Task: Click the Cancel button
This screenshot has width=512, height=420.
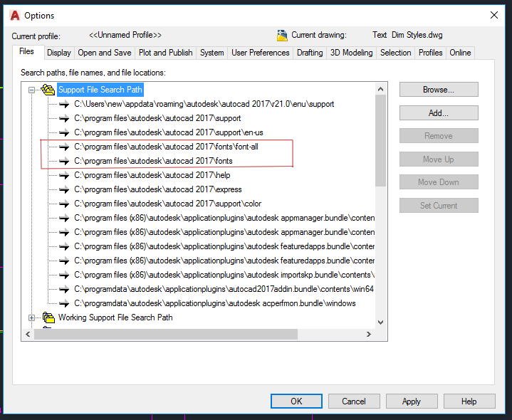Action: tap(354, 401)
